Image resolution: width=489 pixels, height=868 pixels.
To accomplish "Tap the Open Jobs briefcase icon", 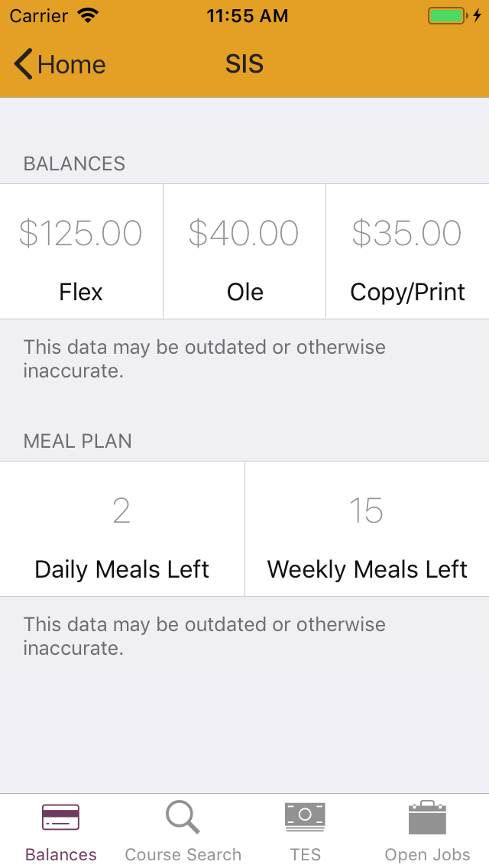I will pyautogui.click(x=427, y=818).
